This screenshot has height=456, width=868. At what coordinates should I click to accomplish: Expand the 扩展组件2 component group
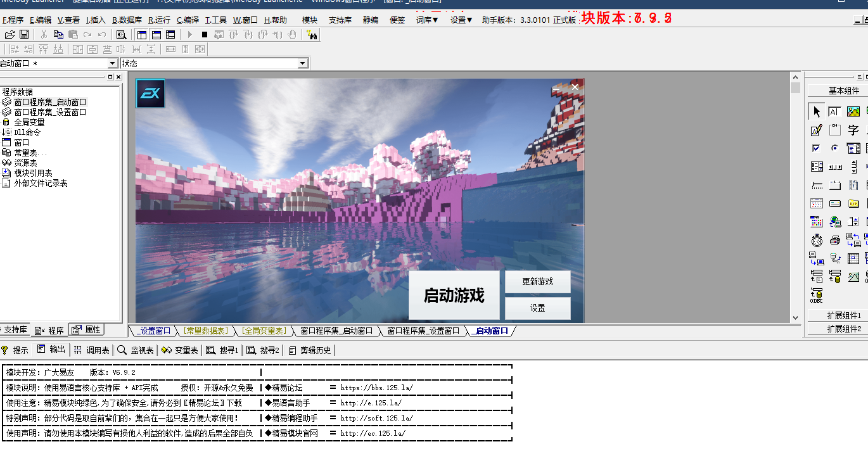click(843, 329)
